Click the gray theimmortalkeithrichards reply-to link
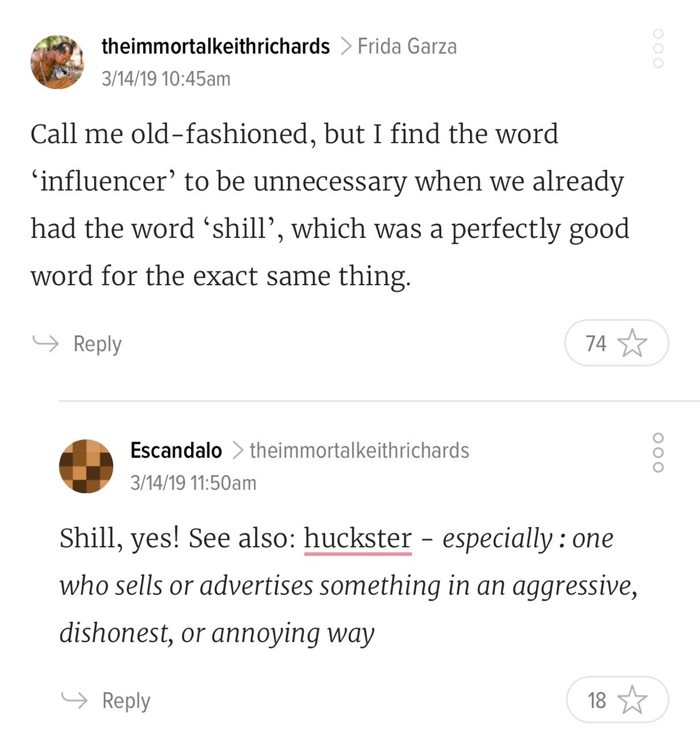The height and width of the screenshot is (739, 700). point(359,450)
